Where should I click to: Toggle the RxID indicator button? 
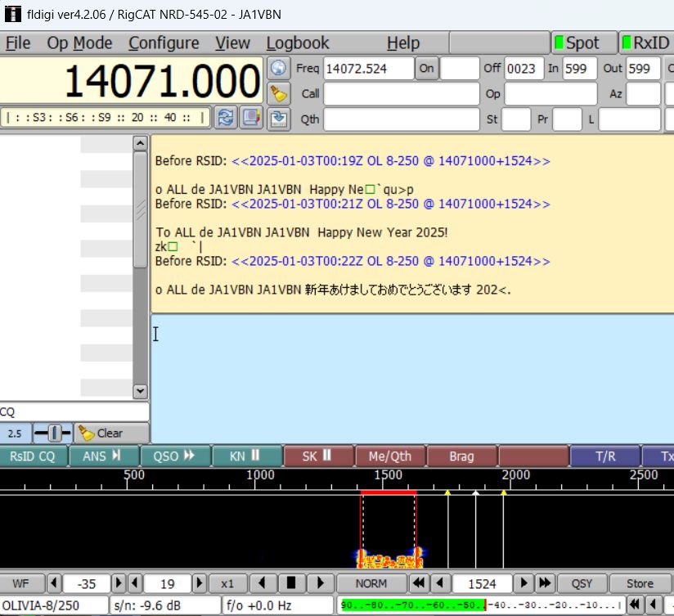(x=645, y=43)
